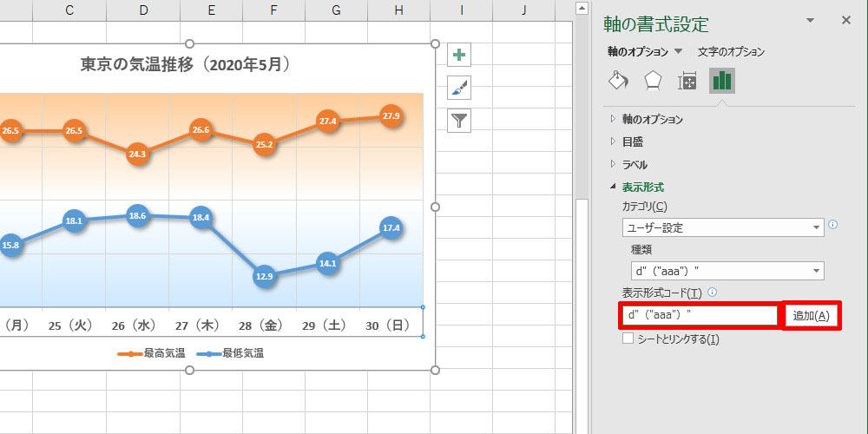Expand the ラベル section
868x434 pixels.
pyautogui.click(x=628, y=164)
